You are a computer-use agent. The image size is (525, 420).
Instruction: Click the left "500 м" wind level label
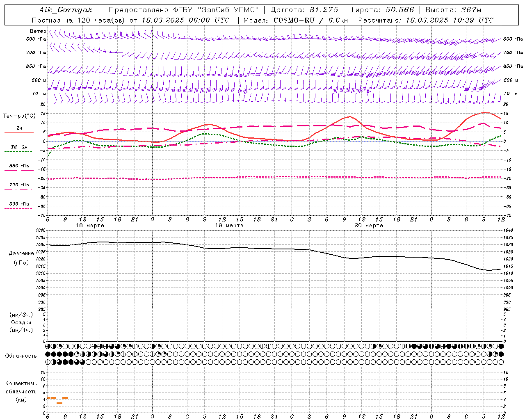[x=39, y=80]
